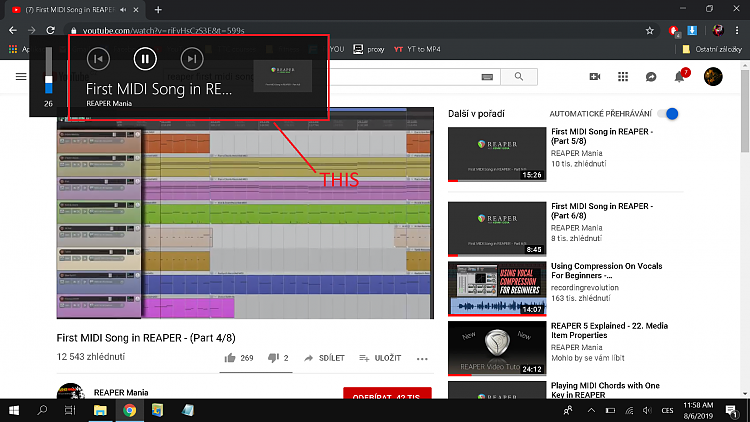Click the REAPER thumbnail in media overlay
The width and height of the screenshot is (750, 422).
(283, 76)
